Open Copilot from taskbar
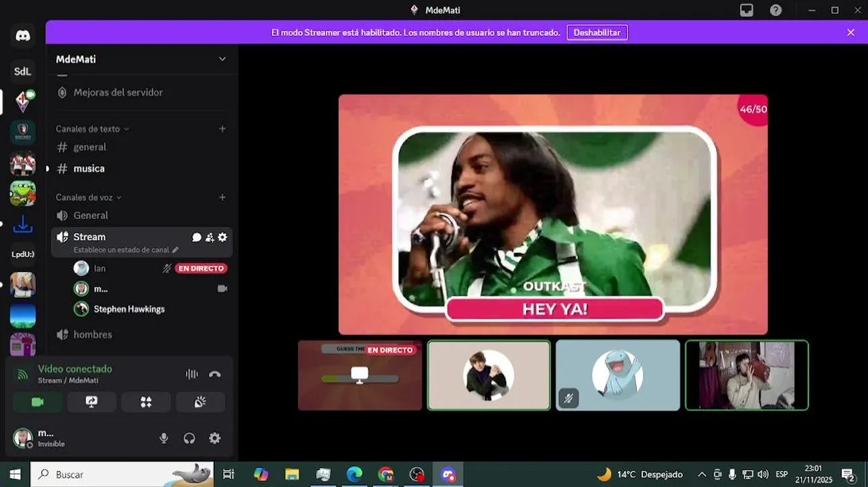The height and width of the screenshot is (487, 868). [261, 474]
